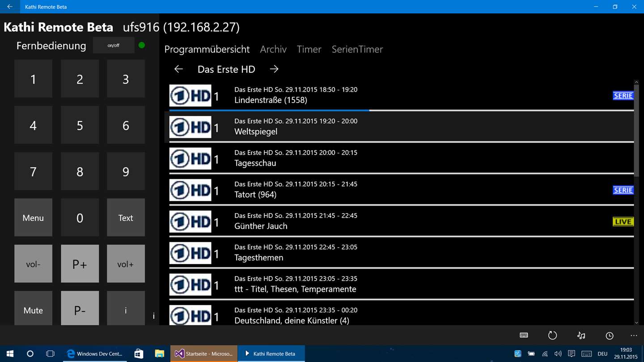Viewport: 644px width, 362px height.
Task: Open Windows Start menu
Action: (x=10, y=354)
